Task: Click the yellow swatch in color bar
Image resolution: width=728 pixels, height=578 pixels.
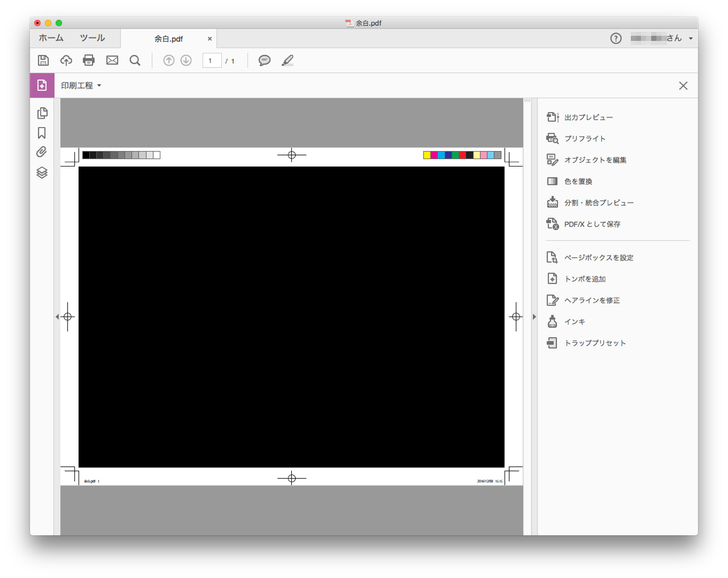Action: (427, 155)
